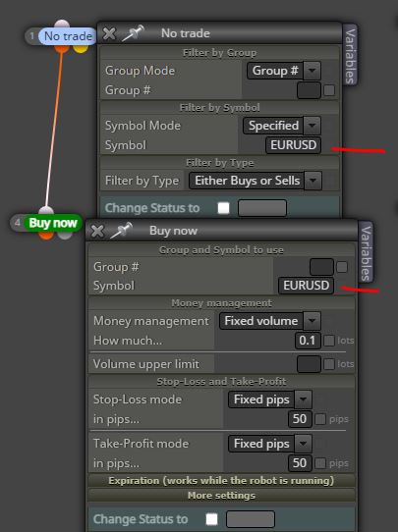This screenshot has width=398, height=532.
Task: Open Money management dropdown
Action: pos(270,321)
